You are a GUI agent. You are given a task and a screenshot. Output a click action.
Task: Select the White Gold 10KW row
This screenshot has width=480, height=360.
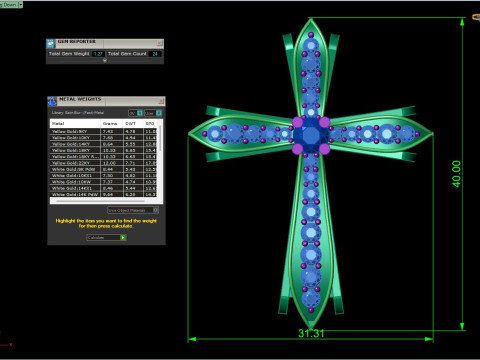pyautogui.click(x=103, y=182)
